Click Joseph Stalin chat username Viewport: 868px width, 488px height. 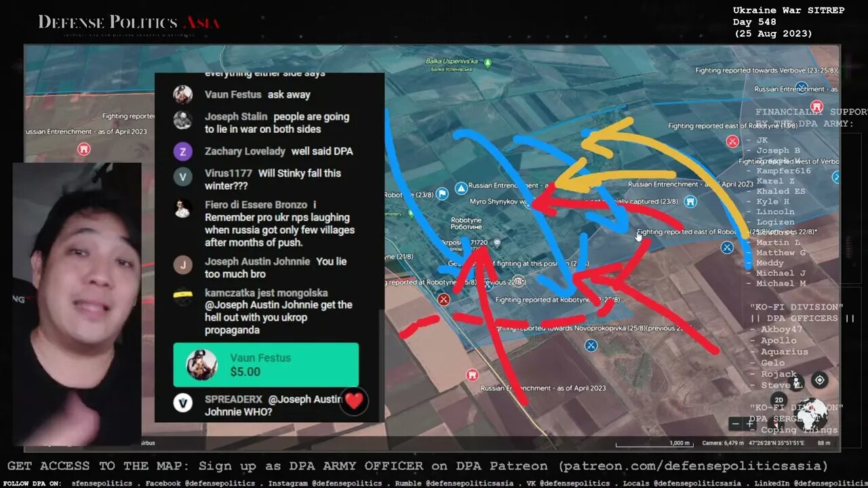pos(236,117)
